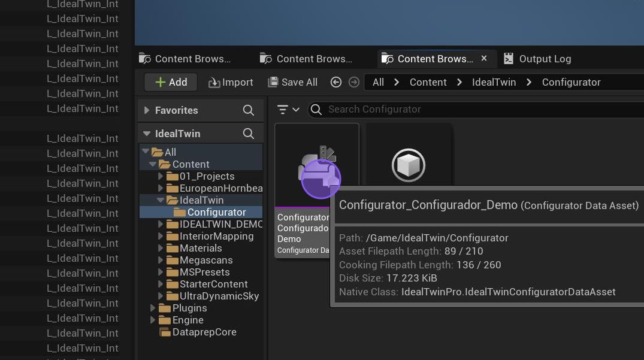Select the UltraDynamicSky folder label

click(219, 296)
